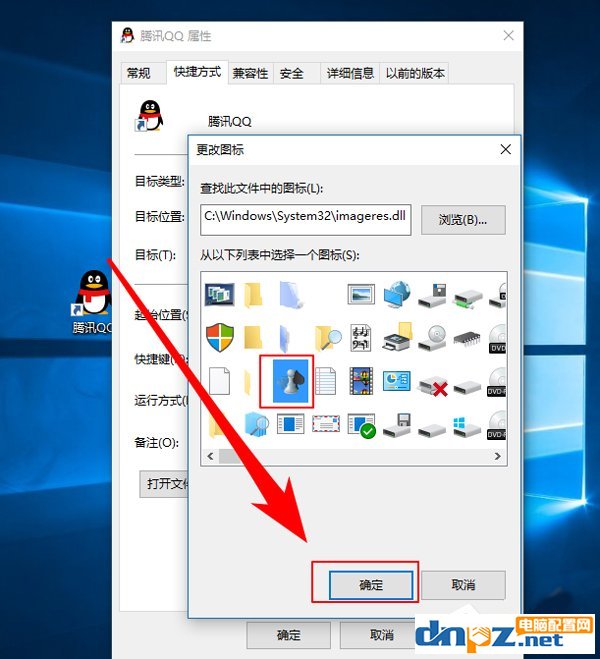Pick the drive with CD disc icon
600x659 pixels.
click(x=432, y=339)
